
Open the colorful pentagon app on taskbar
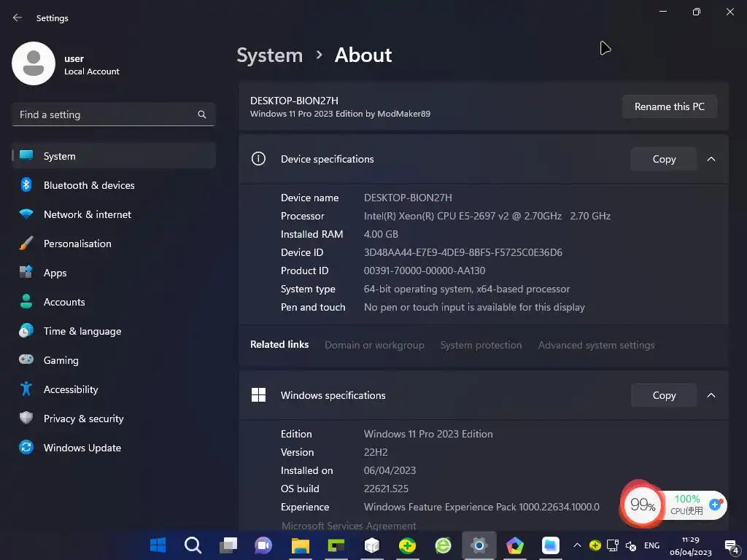515,545
